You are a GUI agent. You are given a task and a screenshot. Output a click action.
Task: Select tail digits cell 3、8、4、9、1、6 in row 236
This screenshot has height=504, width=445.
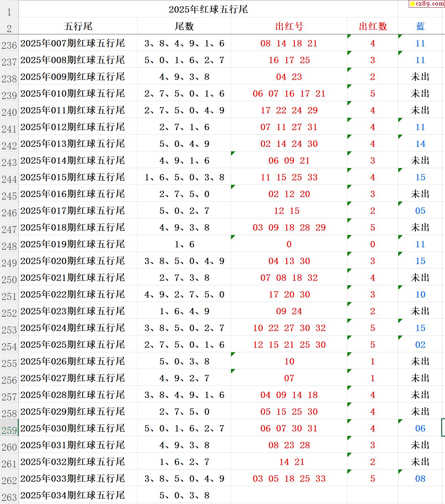tap(184, 43)
